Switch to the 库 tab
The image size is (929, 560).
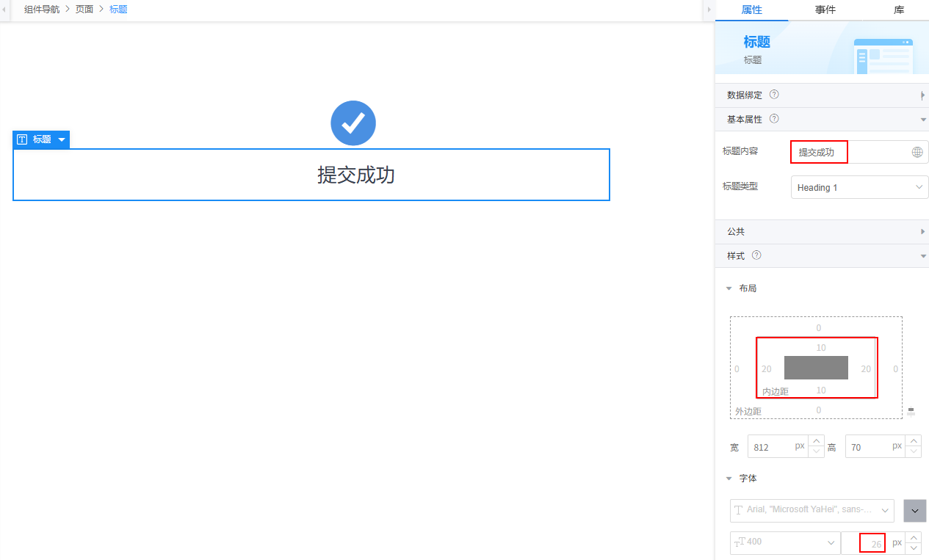point(899,10)
